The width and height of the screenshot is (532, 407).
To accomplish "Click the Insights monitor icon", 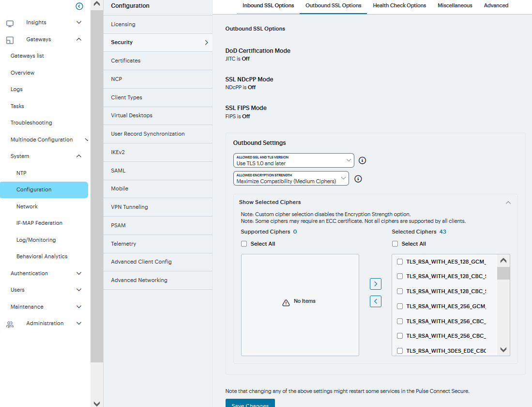I will (10, 23).
